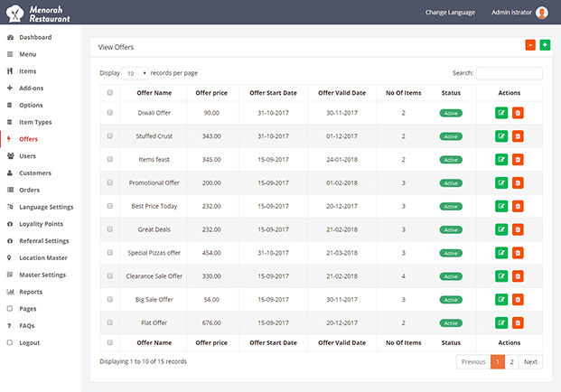Click the edit icon for Diwali Offer

pyautogui.click(x=501, y=113)
